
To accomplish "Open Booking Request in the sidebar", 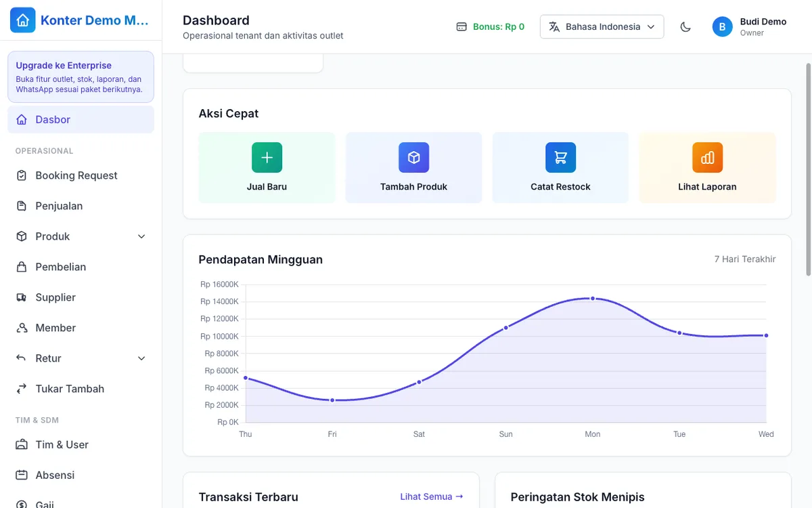I will coord(81,175).
